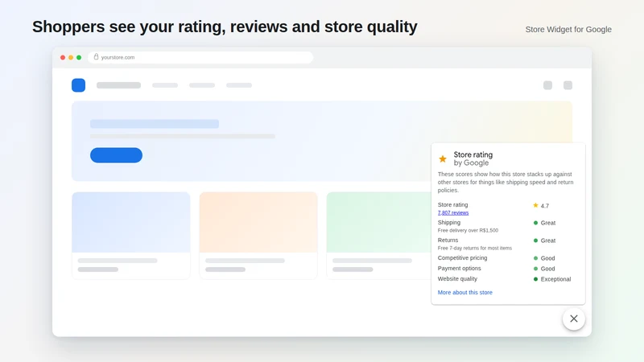The height and width of the screenshot is (362, 644).
Task: Click the 'Great' score next to Returns
Action: (x=548, y=241)
